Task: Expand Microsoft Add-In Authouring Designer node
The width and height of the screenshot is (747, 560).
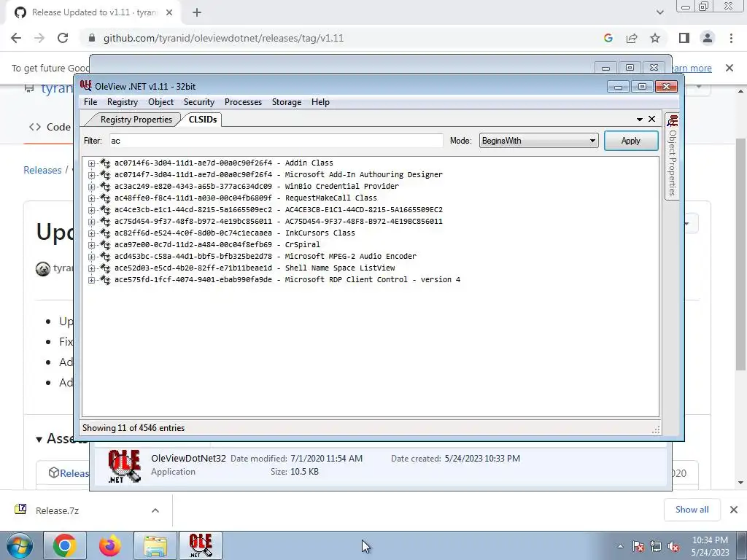Action: tap(91, 175)
